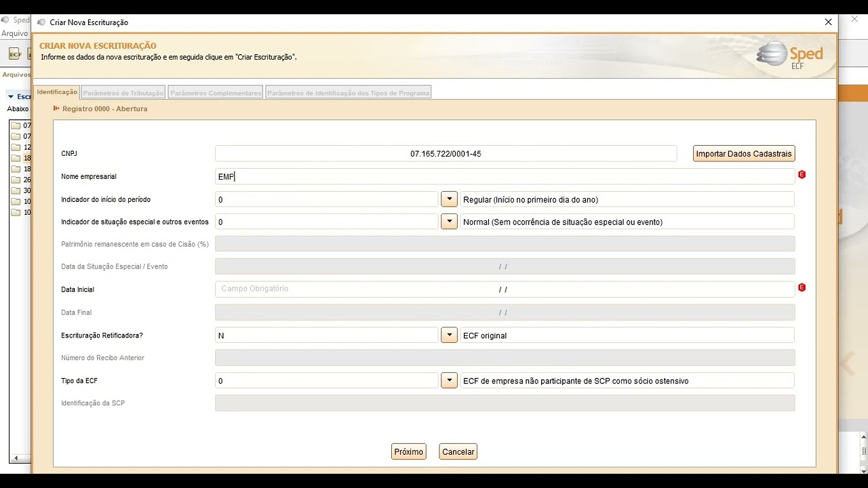This screenshot has width=868, height=488.
Task: Switch to Parâmetros de Tributação tab
Action: 123,93
